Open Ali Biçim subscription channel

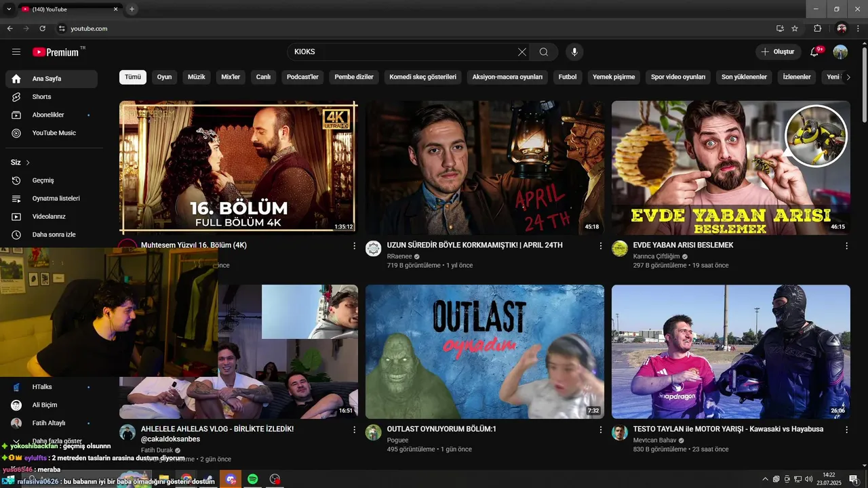(52, 405)
